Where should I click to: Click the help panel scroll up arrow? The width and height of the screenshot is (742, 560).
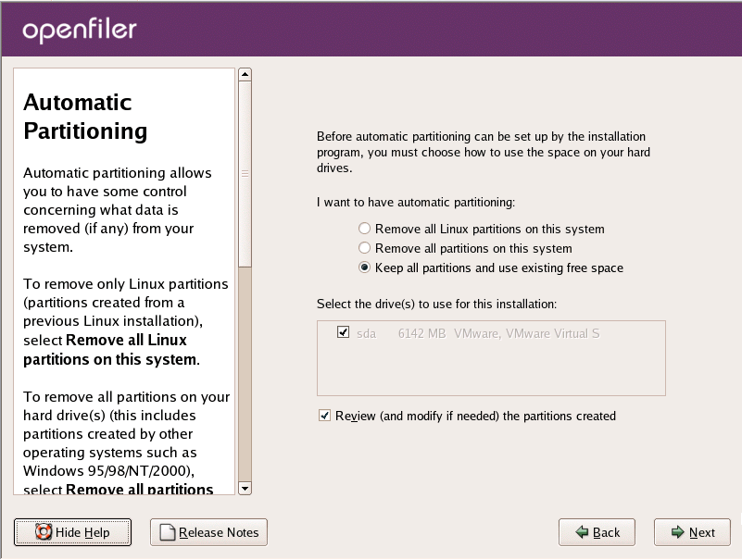(245, 74)
